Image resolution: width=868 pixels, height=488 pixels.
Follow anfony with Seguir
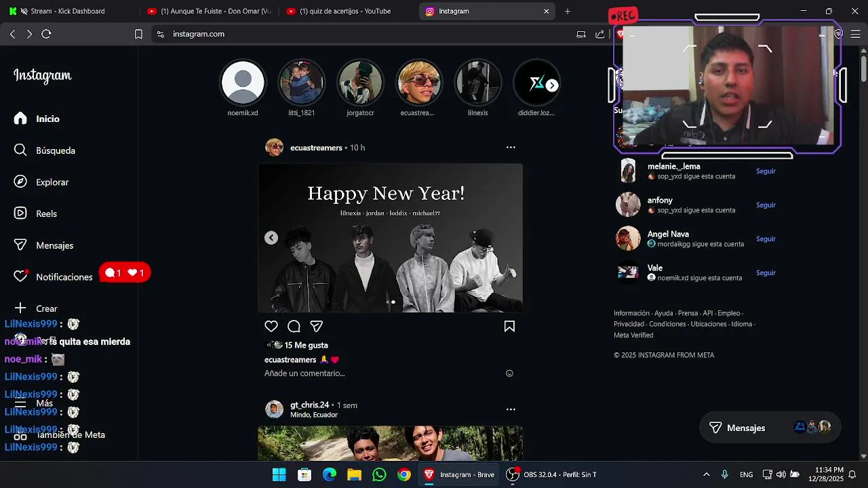pyautogui.click(x=766, y=205)
